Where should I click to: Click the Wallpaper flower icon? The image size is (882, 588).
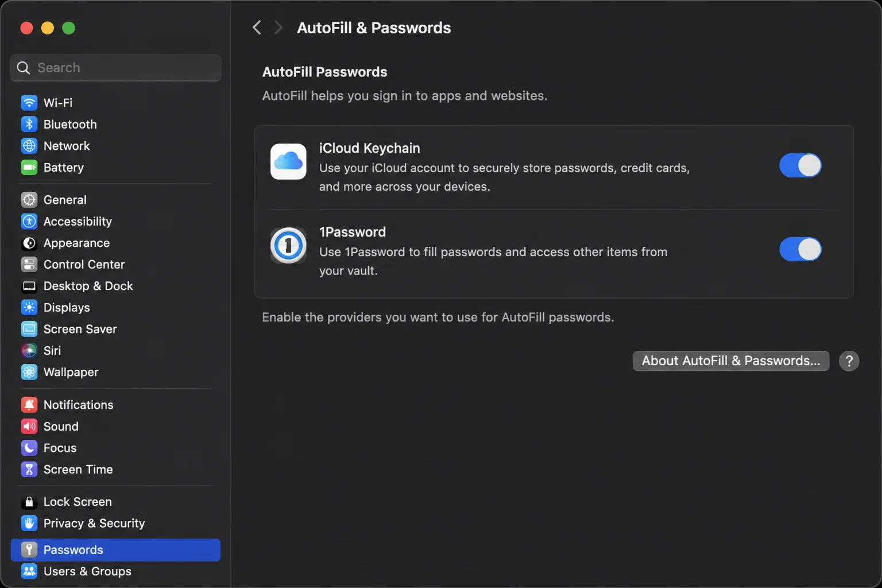point(29,372)
